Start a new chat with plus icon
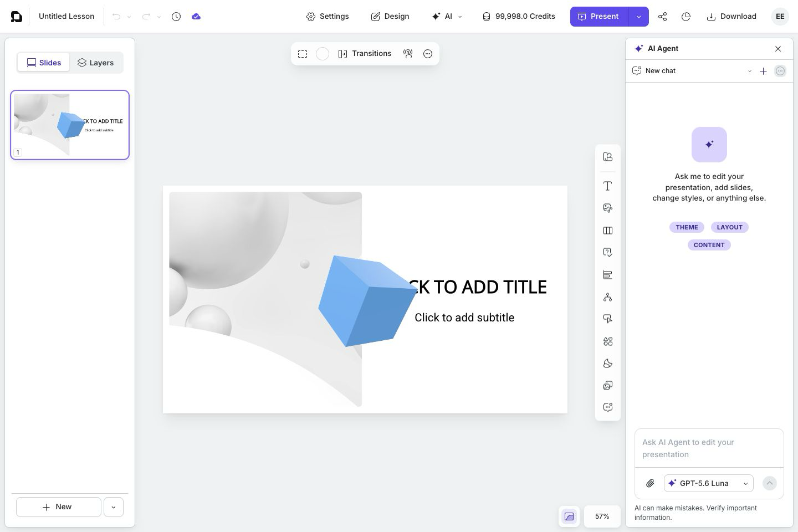This screenshot has width=798, height=532. pyautogui.click(x=763, y=71)
